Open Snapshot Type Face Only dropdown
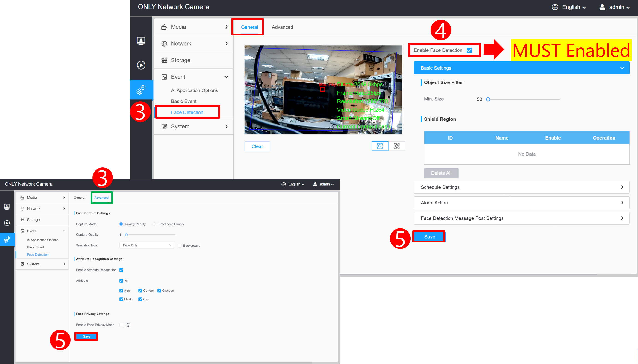 point(147,245)
